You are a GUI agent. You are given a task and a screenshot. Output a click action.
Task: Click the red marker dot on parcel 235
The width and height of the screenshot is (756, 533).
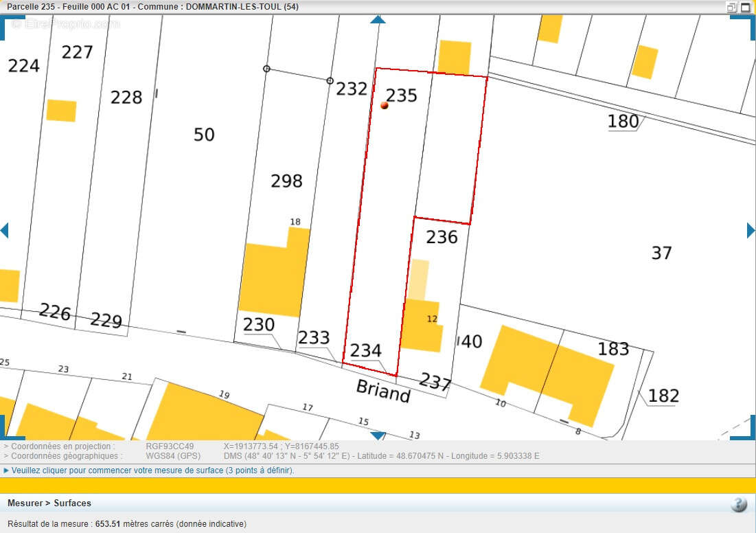(x=385, y=105)
